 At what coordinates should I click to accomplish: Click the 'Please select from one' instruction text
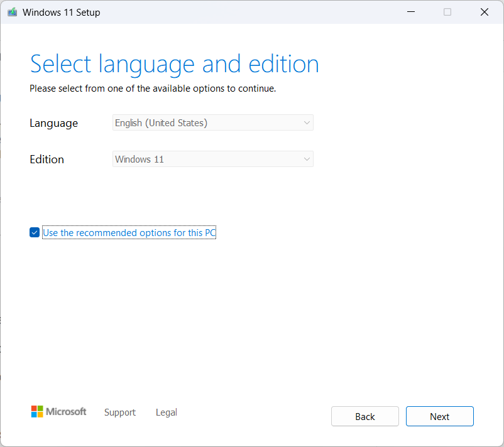click(x=153, y=89)
